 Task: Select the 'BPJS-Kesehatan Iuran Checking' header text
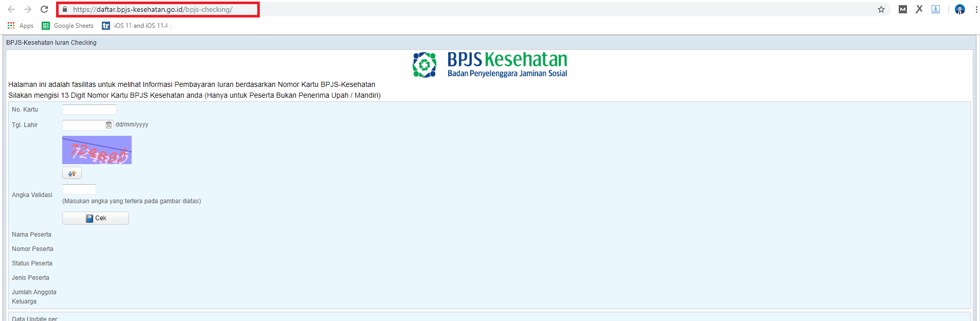tap(51, 43)
